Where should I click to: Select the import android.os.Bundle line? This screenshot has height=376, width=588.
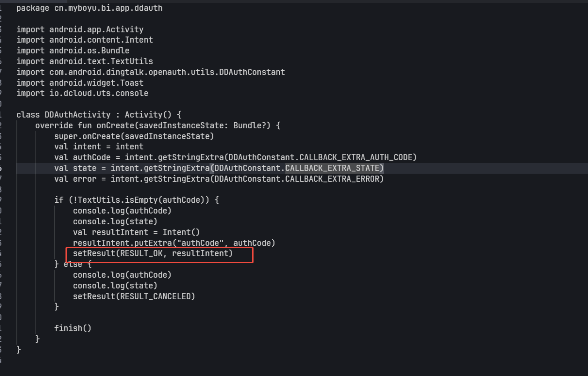73,51
